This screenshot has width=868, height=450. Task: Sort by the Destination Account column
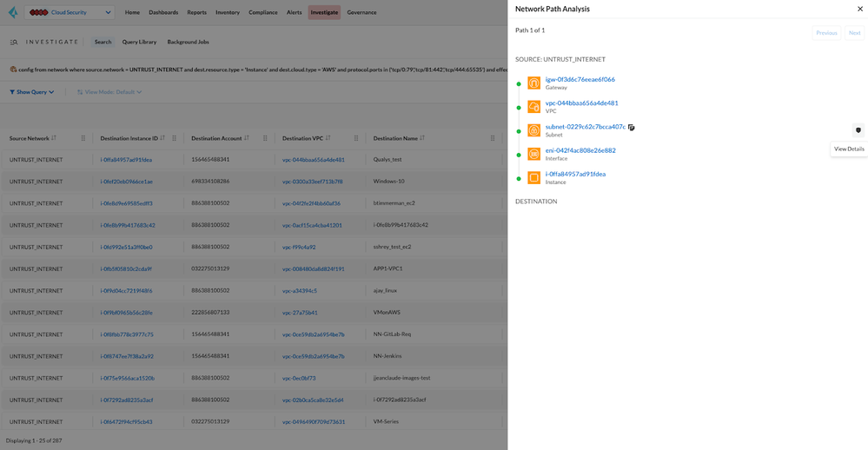(x=247, y=138)
